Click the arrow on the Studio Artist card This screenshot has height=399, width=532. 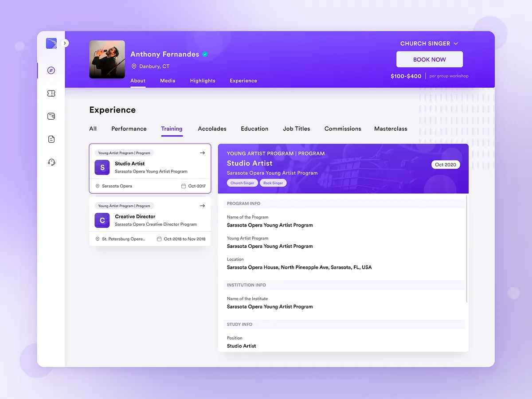[202, 153]
